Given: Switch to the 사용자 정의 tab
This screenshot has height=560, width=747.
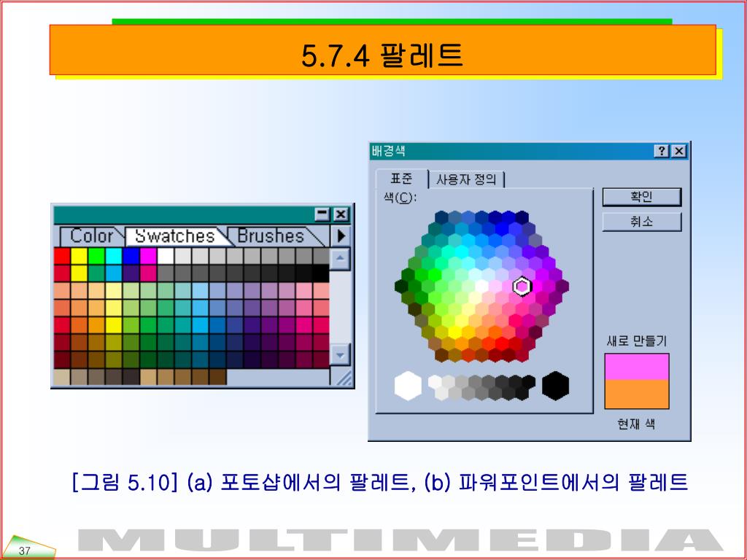Looking at the screenshot, I should click(466, 179).
